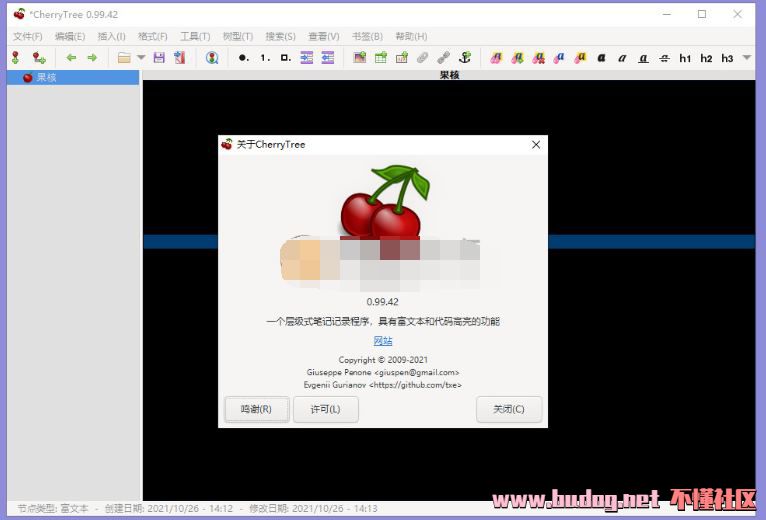Apply h2 heading style
This screenshot has width=766, height=520.
click(706, 58)
